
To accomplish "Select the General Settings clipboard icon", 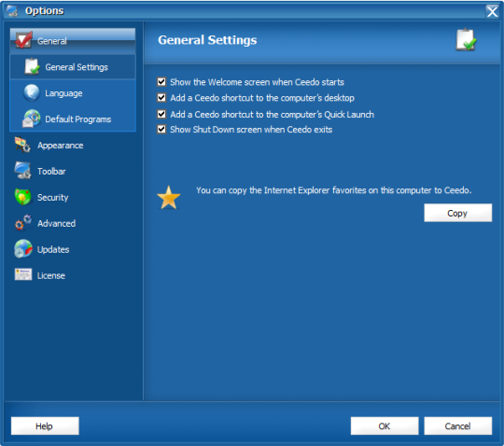I will [32, 66].
